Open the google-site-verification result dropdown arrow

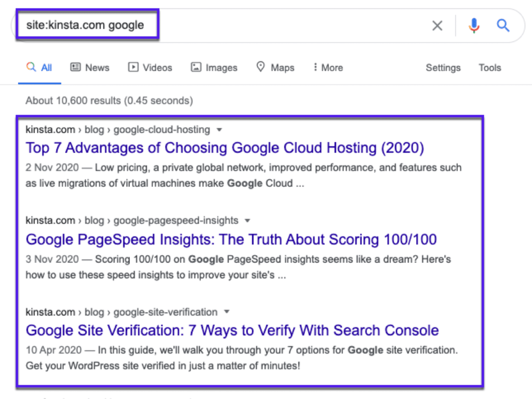pos(227,312)
